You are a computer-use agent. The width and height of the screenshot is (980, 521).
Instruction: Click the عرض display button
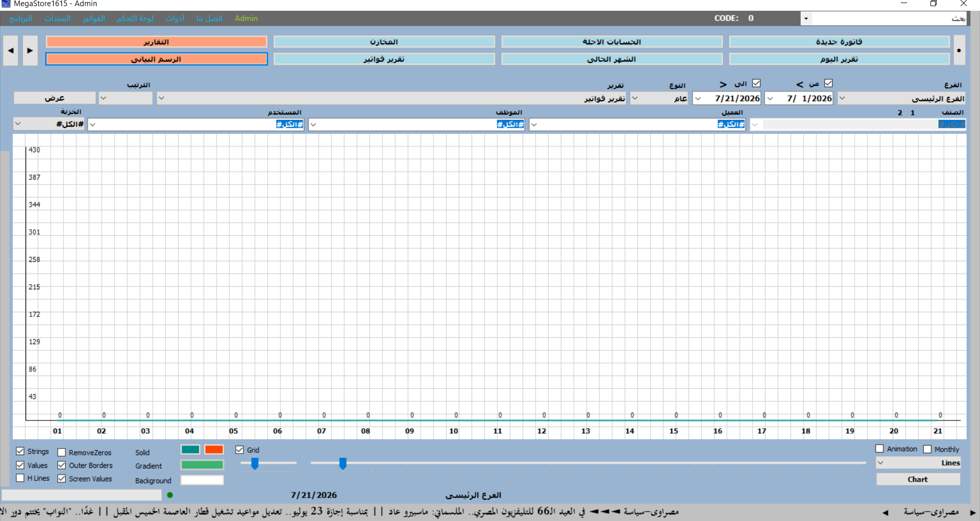tap(55, 98)
